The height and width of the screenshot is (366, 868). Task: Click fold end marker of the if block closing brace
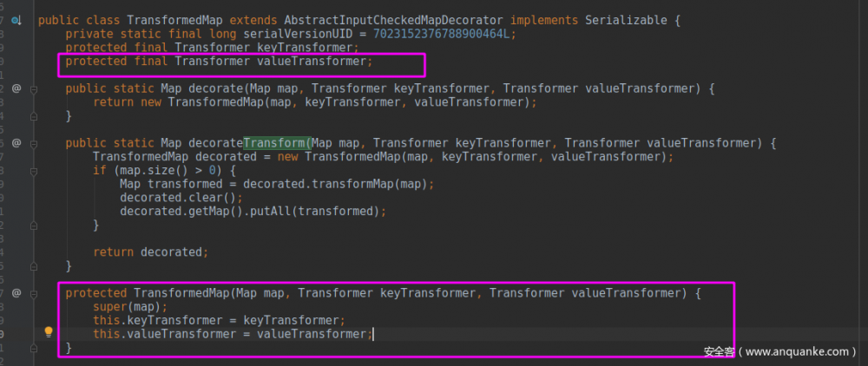coord(34,225)
